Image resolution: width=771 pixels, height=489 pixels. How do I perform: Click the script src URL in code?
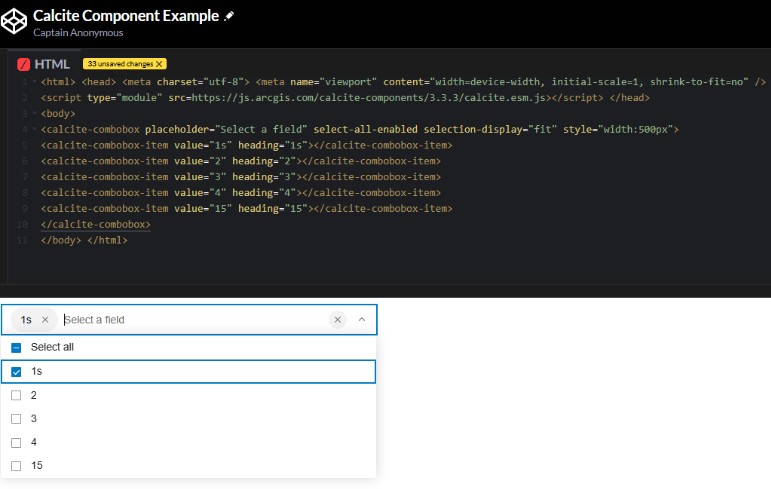[368, 98]
